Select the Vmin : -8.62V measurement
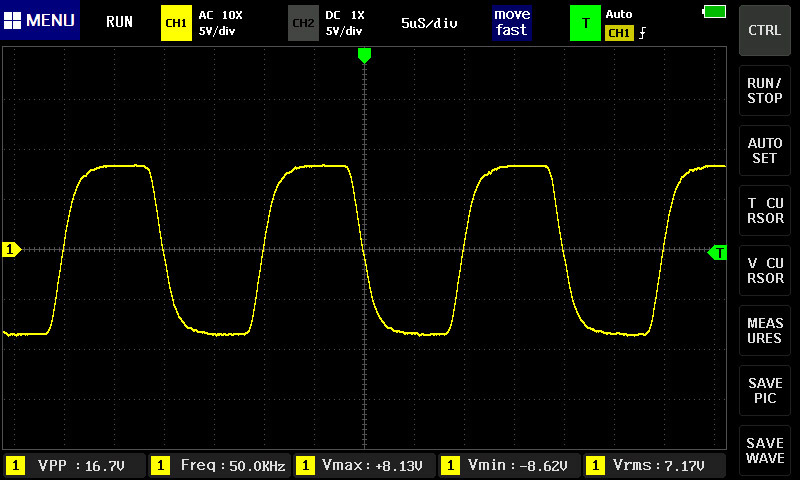800x480 pixels. pyautogui.click(x=509, y=465)
